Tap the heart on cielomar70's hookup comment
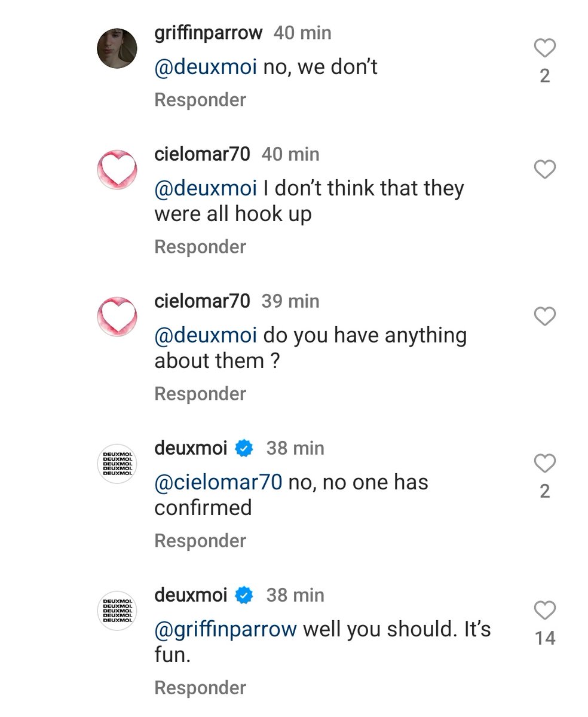 [x=544, y=170]
